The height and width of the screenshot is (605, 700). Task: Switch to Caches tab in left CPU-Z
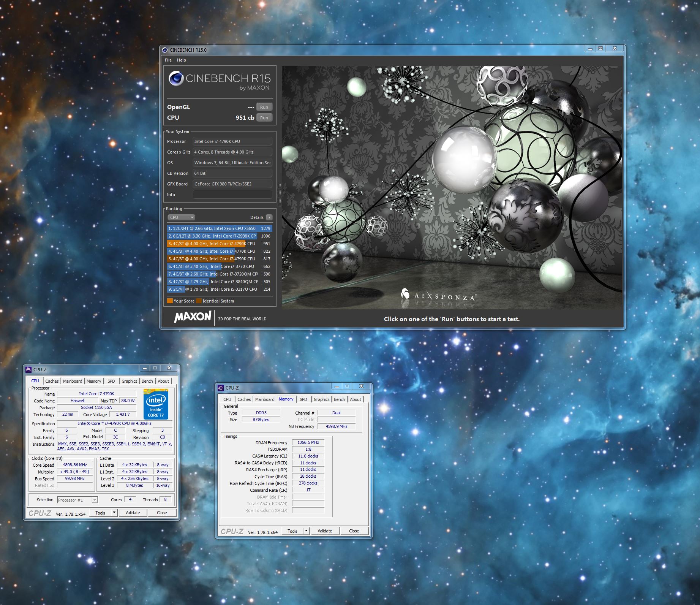click(52, 381)
